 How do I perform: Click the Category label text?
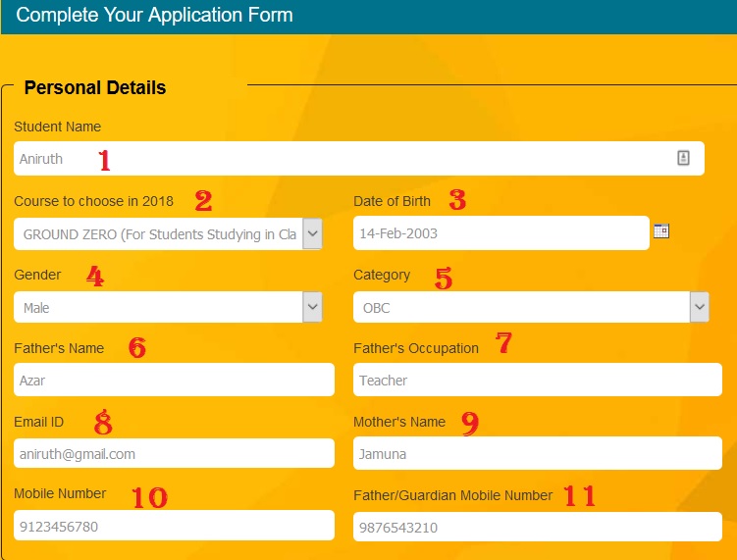(382, 275)
